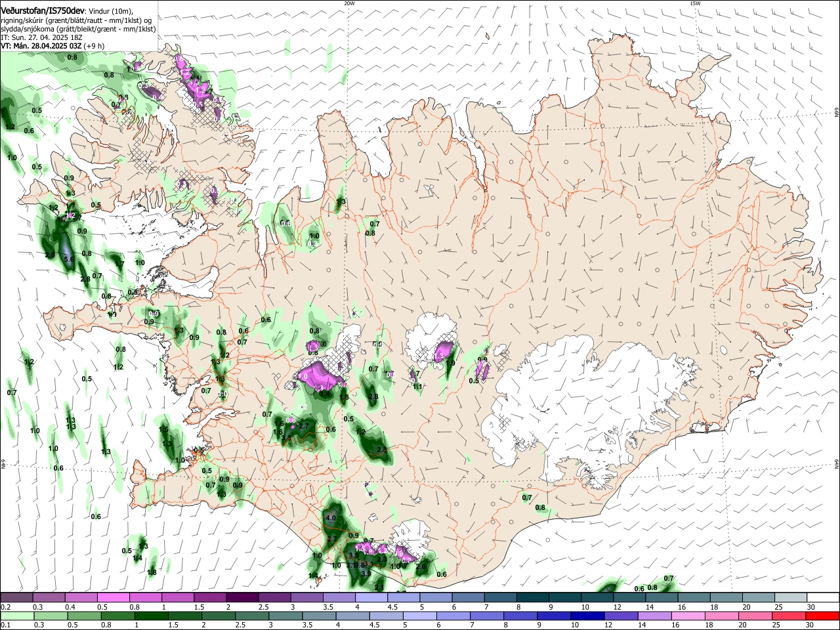Click the Veðurstofan/IS750dev title text

[43, 10]
